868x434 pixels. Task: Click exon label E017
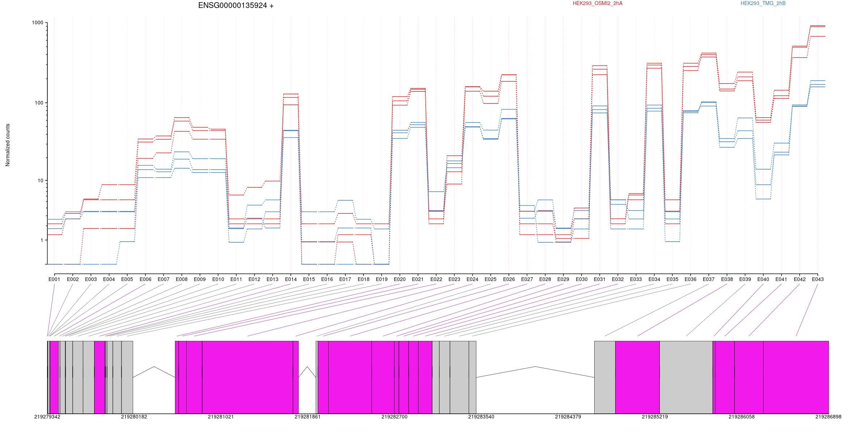(345, 279)
